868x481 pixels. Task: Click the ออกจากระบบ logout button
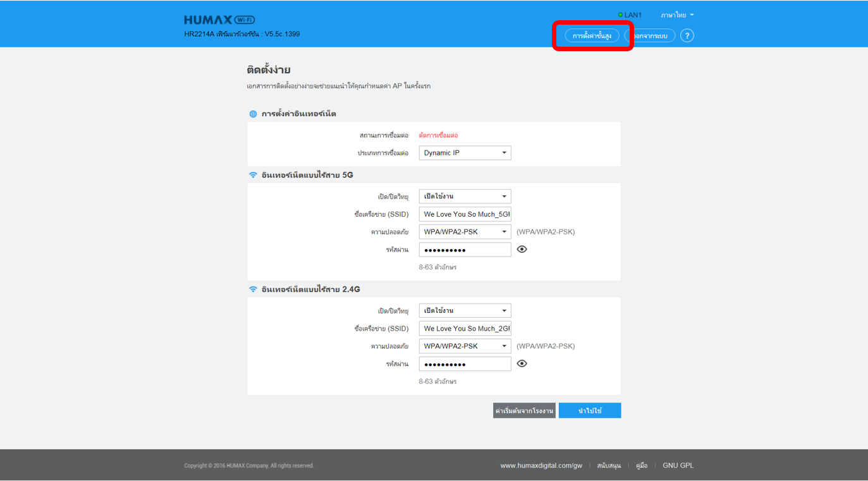click(x=650, y=36)
